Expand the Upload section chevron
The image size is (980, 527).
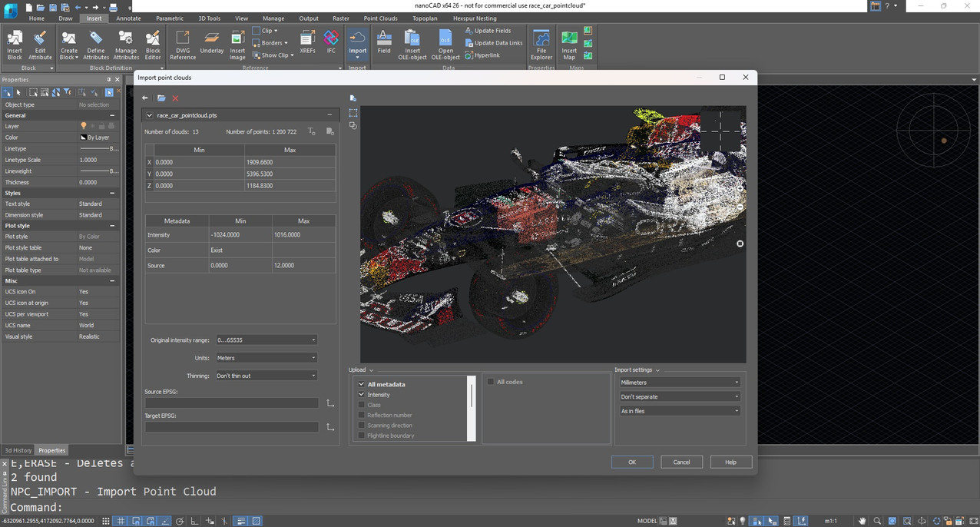point(372,370)
